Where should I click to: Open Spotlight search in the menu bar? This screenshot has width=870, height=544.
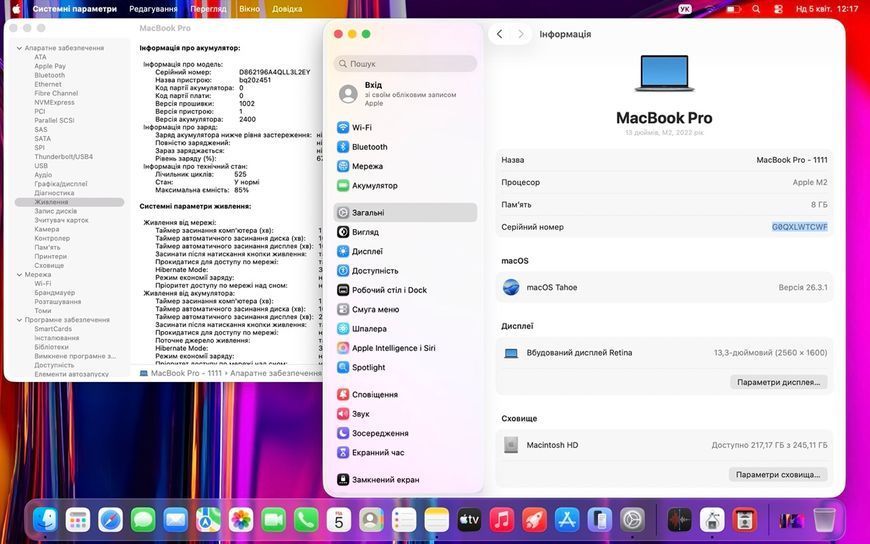(x=756, y=9)
